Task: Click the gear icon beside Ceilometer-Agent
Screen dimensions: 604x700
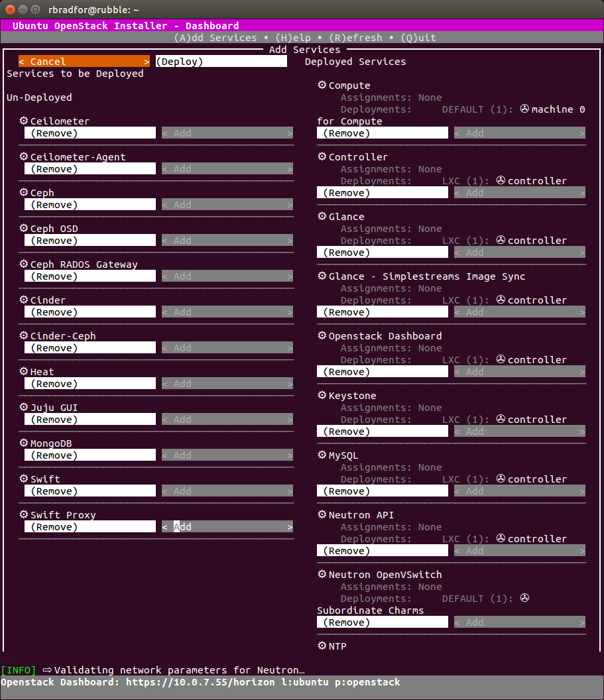Action: (24, 156)
